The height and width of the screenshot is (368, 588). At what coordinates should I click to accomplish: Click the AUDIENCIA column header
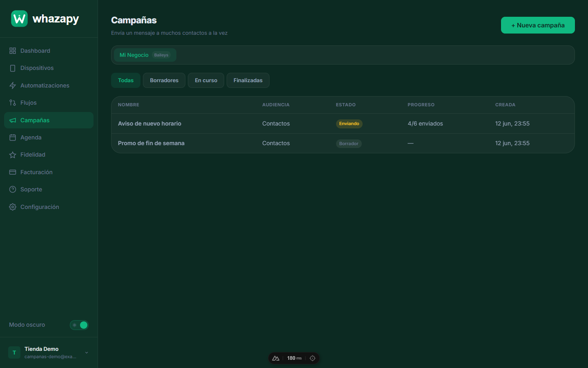point(276,105)
